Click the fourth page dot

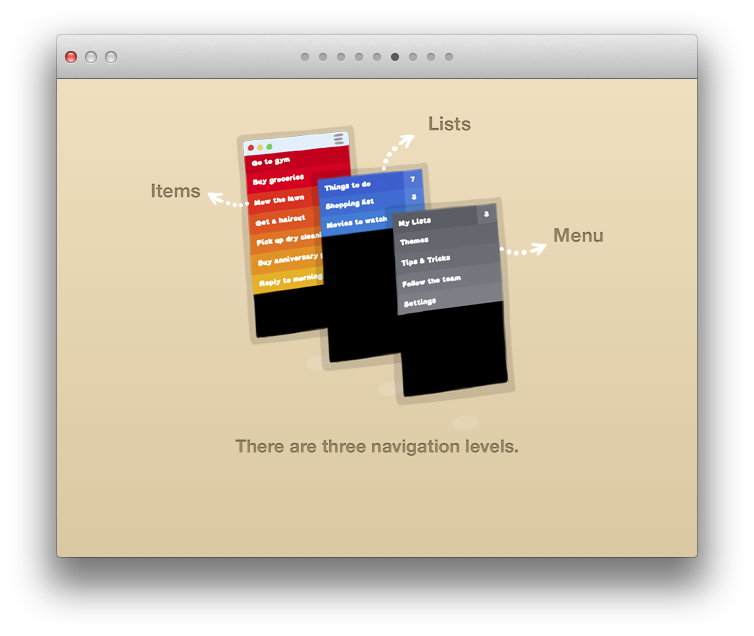359,57
